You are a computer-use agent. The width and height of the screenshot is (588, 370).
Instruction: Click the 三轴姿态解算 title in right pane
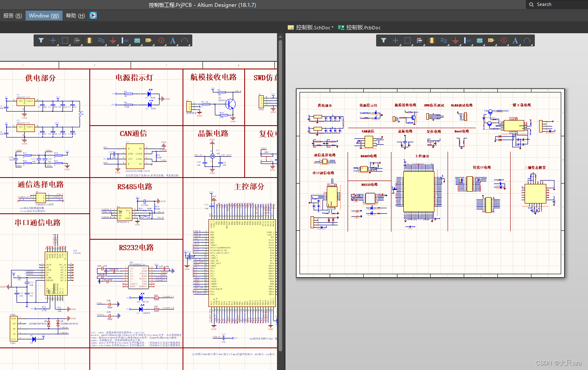[x=535, y=167]
